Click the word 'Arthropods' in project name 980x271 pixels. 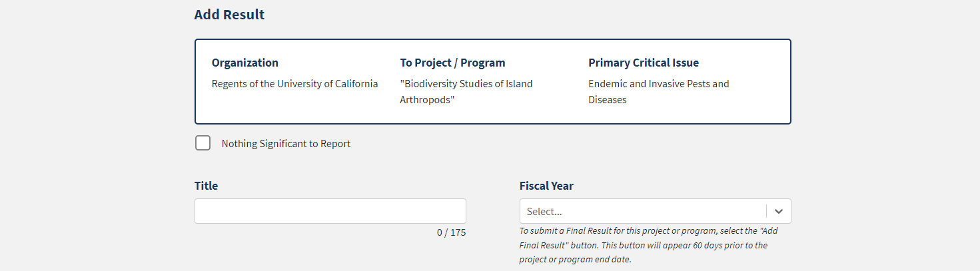coord(426,100)
